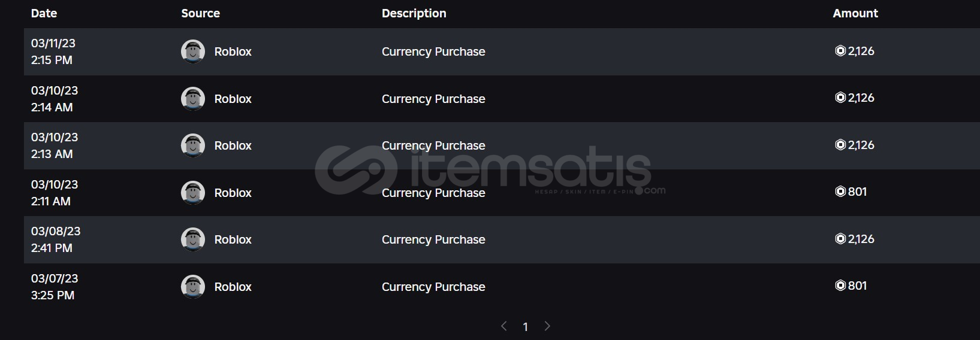Click Robux icon beside 801 in 2:11 AM row
Viewport: 980px width, 340px height.
(x=840, y=192)
